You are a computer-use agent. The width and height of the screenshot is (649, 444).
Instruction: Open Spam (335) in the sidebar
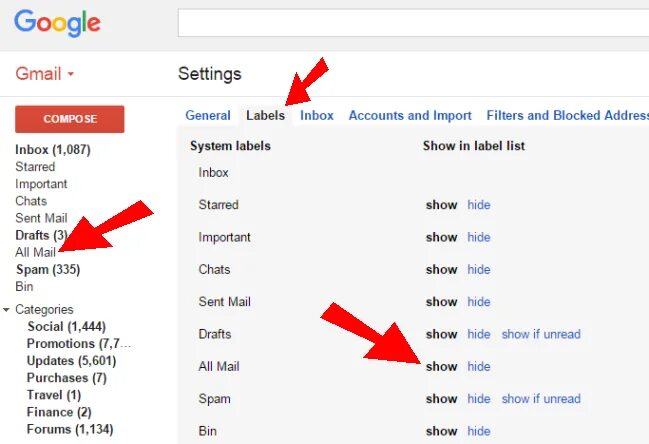pos(48,269)
